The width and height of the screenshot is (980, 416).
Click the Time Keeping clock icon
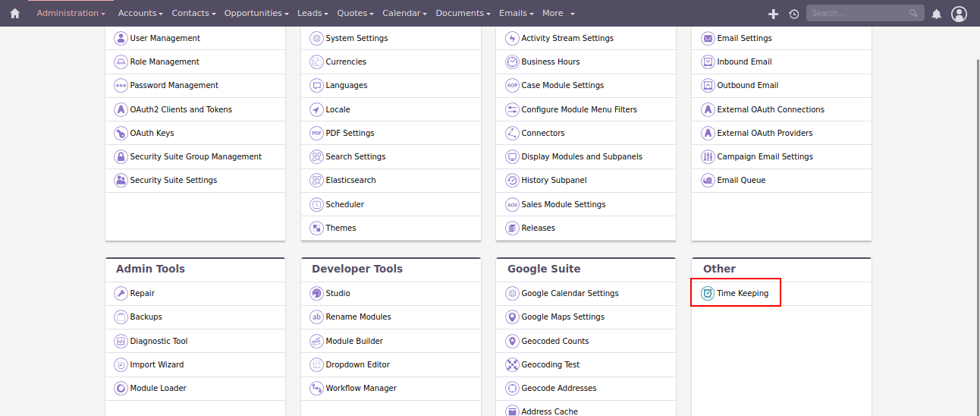[x=707, y=293]
